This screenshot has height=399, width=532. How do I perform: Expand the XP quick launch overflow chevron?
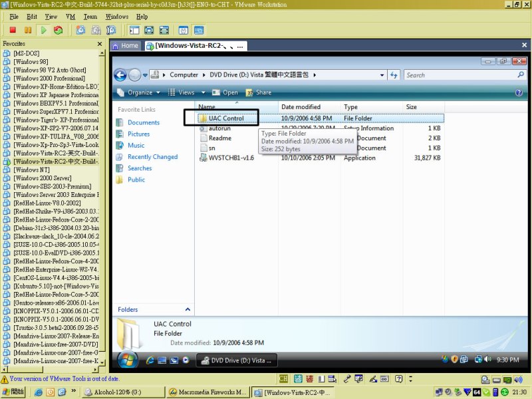pos(74,391)
